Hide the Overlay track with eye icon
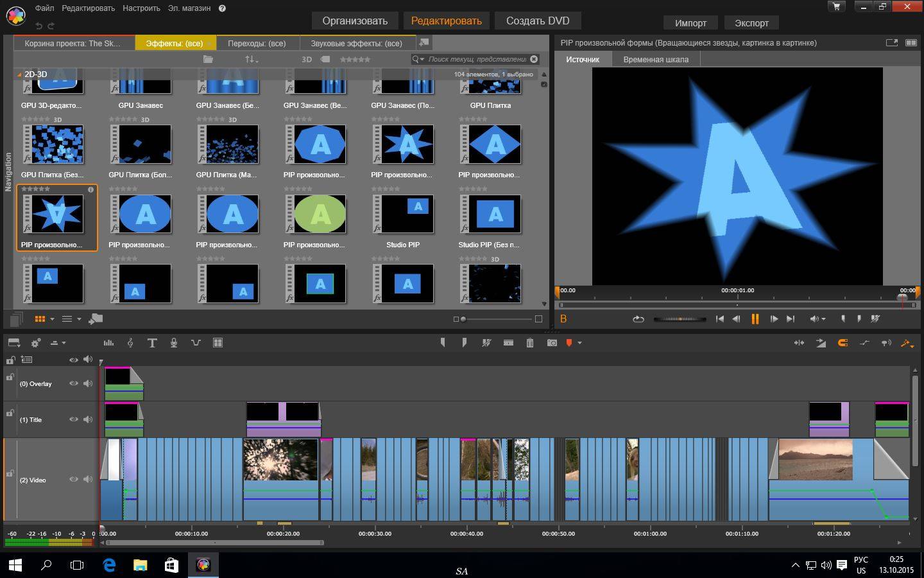Viewport: 924px width, 578px height. pos(74,383)
